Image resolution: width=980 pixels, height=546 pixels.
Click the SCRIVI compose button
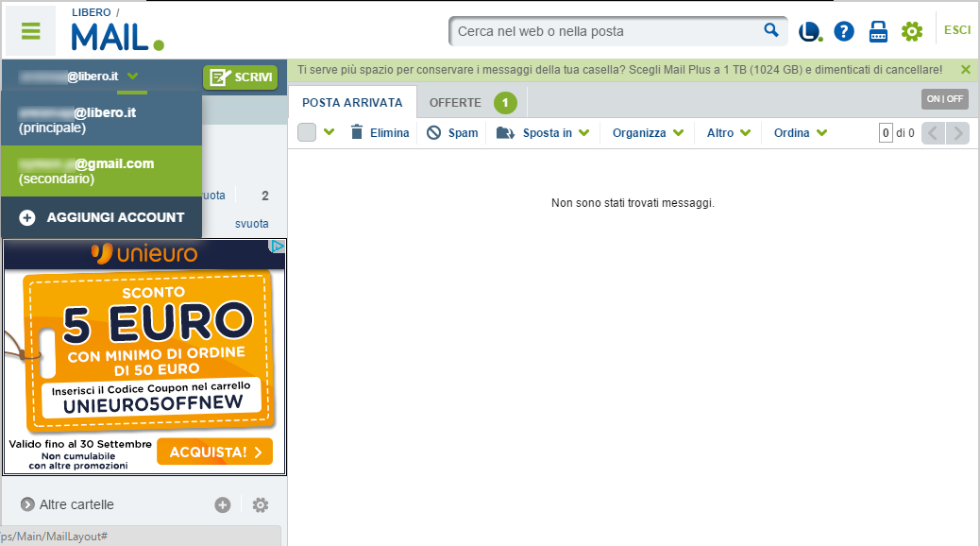point(241,77)
